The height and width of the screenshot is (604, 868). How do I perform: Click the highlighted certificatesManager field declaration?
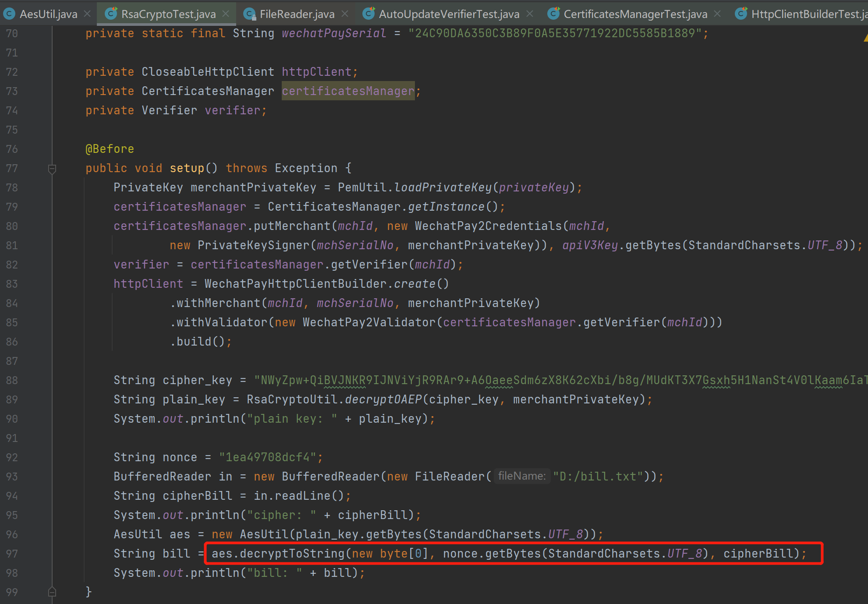click(x=348, y=91)
